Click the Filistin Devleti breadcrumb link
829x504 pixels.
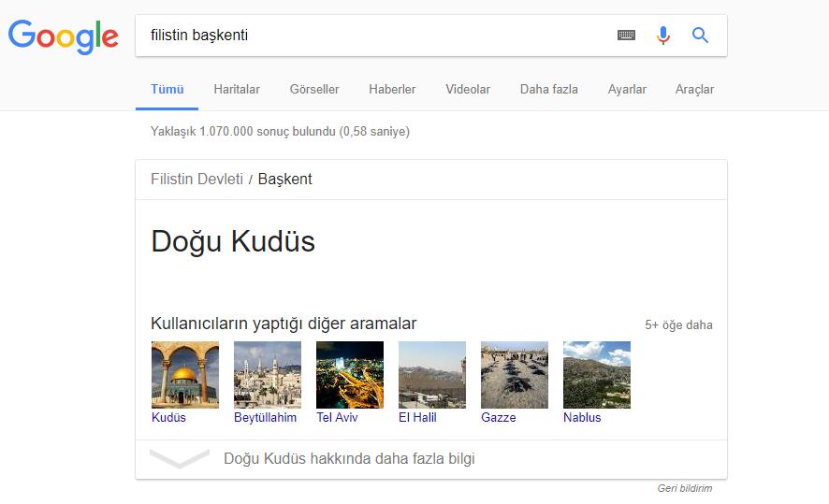(x=196, y=179)
